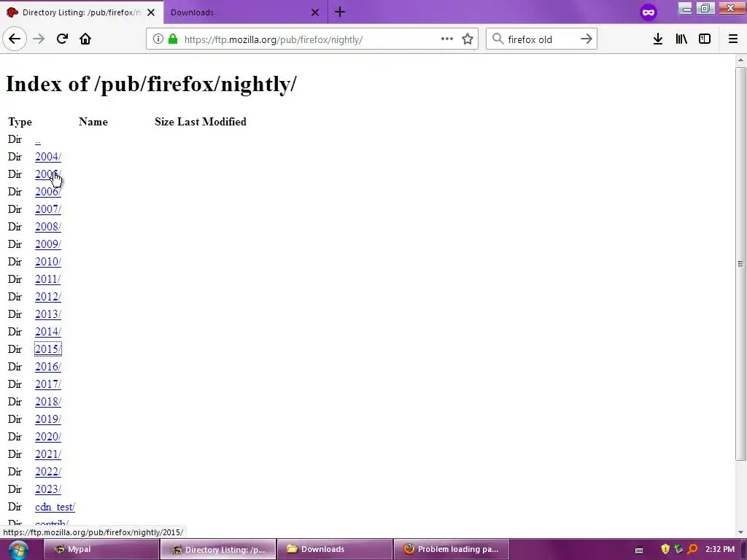Open the 2009/ directory link
This screenshot has height=560, width=747.
click(x=48, y=244)
